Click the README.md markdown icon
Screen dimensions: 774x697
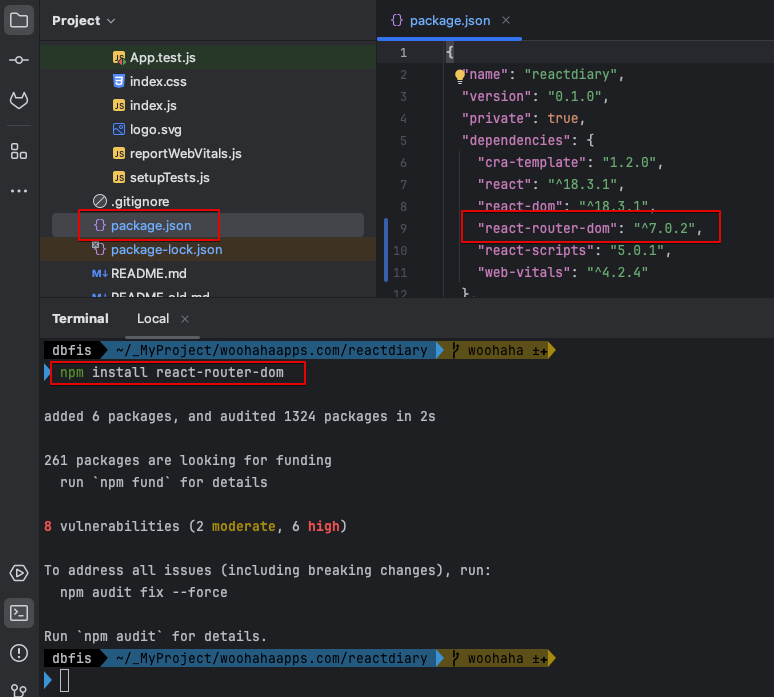[99, 273]
